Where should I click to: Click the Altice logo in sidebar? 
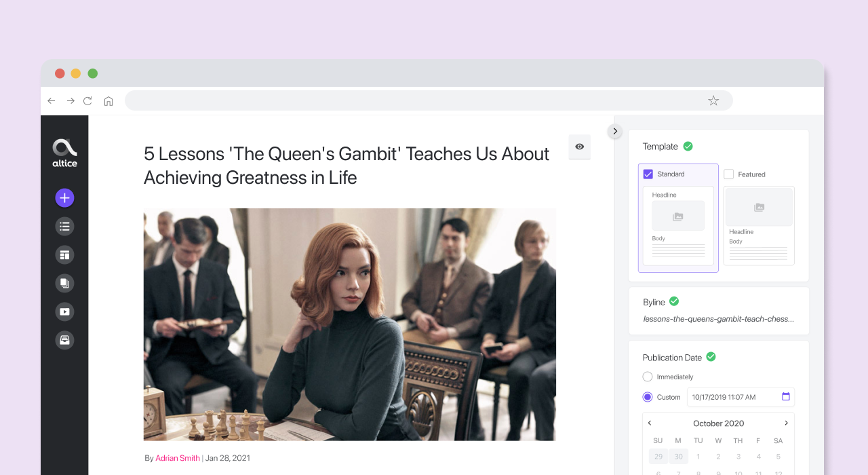pos(64,153)
